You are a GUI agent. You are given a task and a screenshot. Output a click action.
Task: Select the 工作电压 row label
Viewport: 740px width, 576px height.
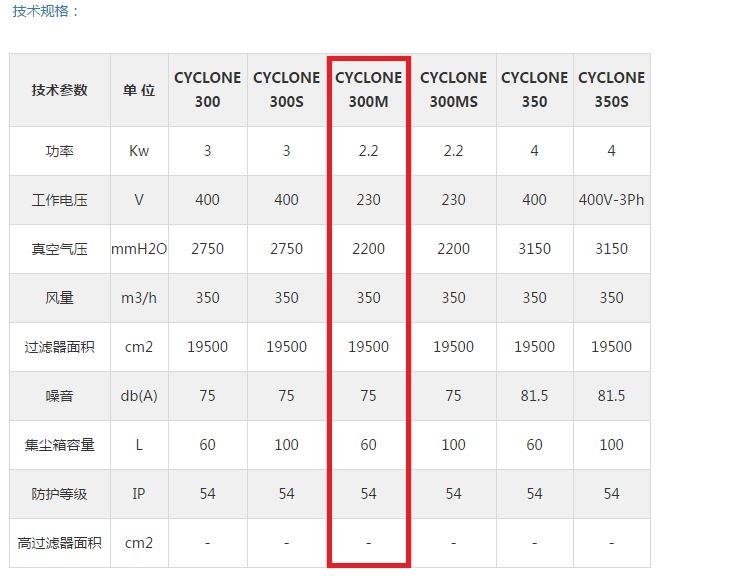[59, 200]
